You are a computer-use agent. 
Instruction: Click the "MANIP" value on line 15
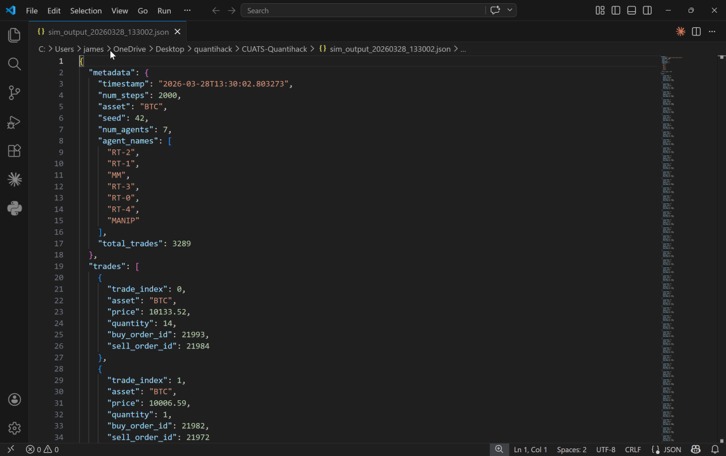pyautogui.click(x=124, y=221)
